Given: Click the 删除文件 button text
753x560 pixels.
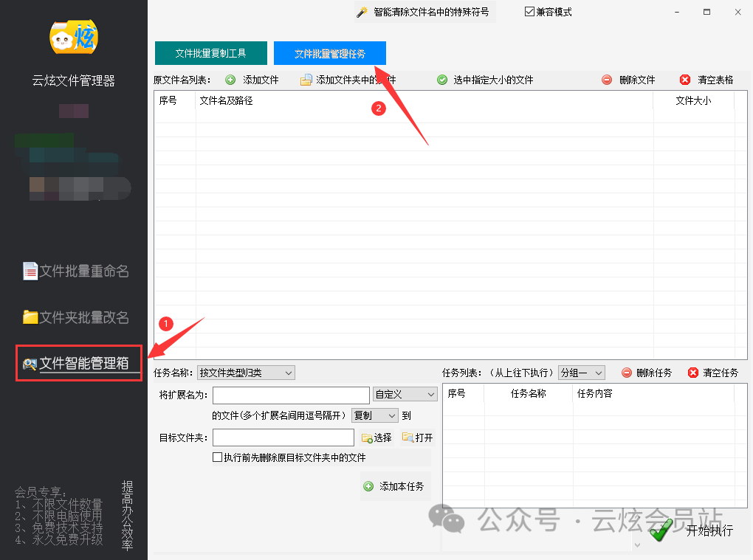Looking at the screenshot, I should [x=637, y=80].
